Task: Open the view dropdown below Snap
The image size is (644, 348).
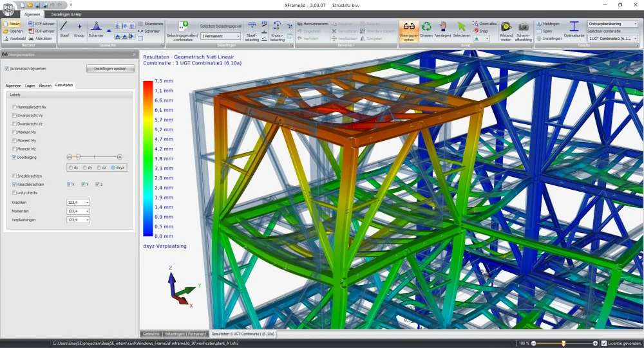Action: click(481, 39)
